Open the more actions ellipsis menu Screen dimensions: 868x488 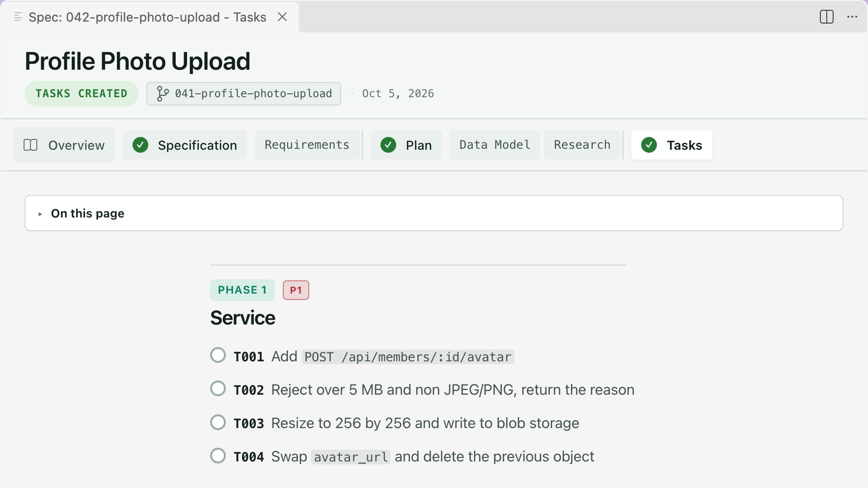(x=852, y=17)
